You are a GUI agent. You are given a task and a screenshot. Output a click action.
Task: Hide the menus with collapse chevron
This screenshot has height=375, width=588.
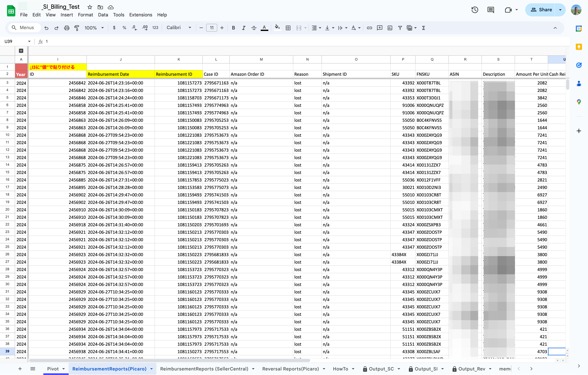[555, 28]
